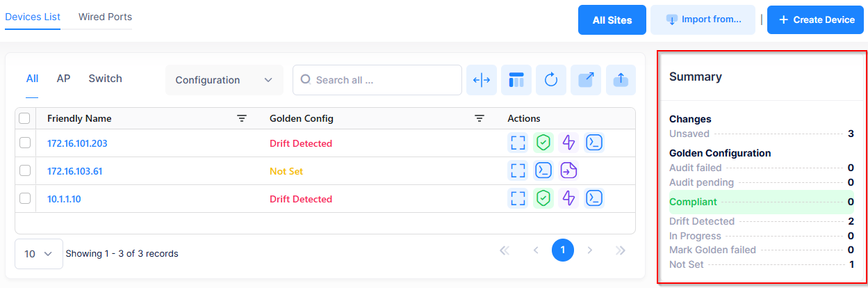Viewport: 868px width, 288px height.
Task: Open the column chooser table icon
Action: pyautogui.click(x=516, y=80)
